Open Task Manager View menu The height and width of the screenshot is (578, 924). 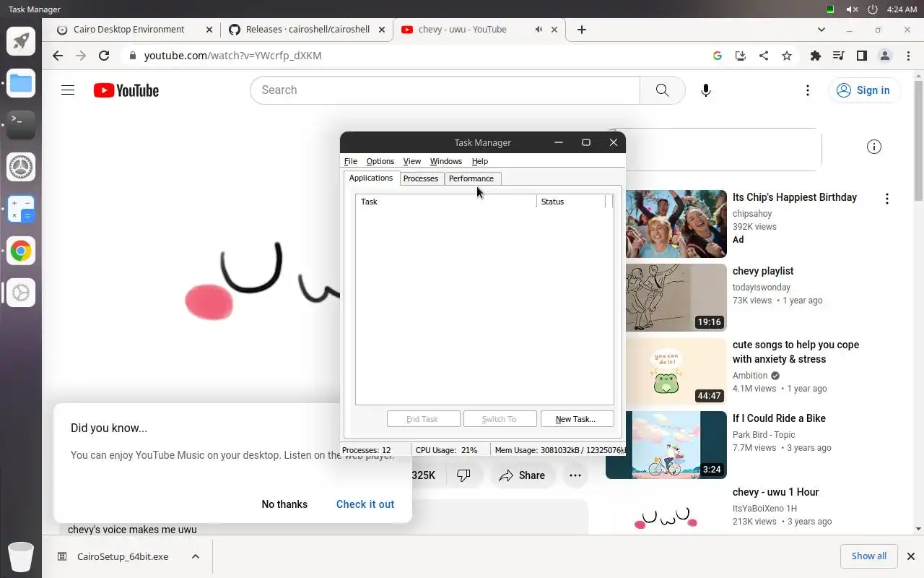[x=411, y=161]
